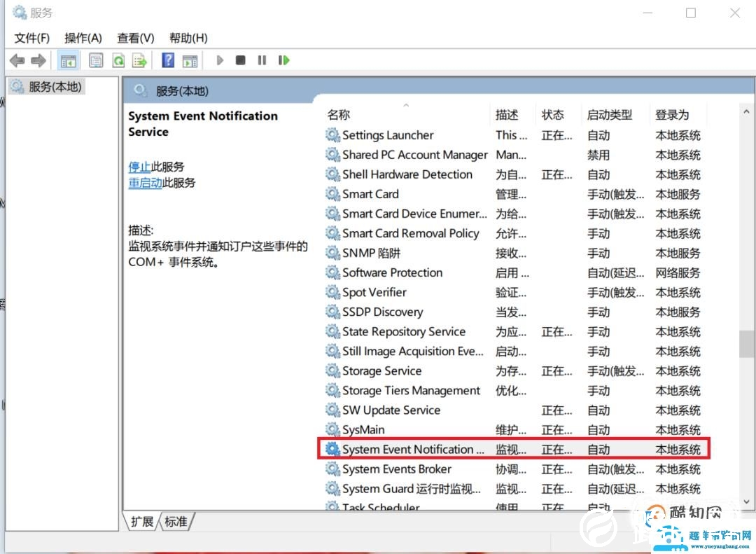Click the Start Service playback icon

[220, 60]
